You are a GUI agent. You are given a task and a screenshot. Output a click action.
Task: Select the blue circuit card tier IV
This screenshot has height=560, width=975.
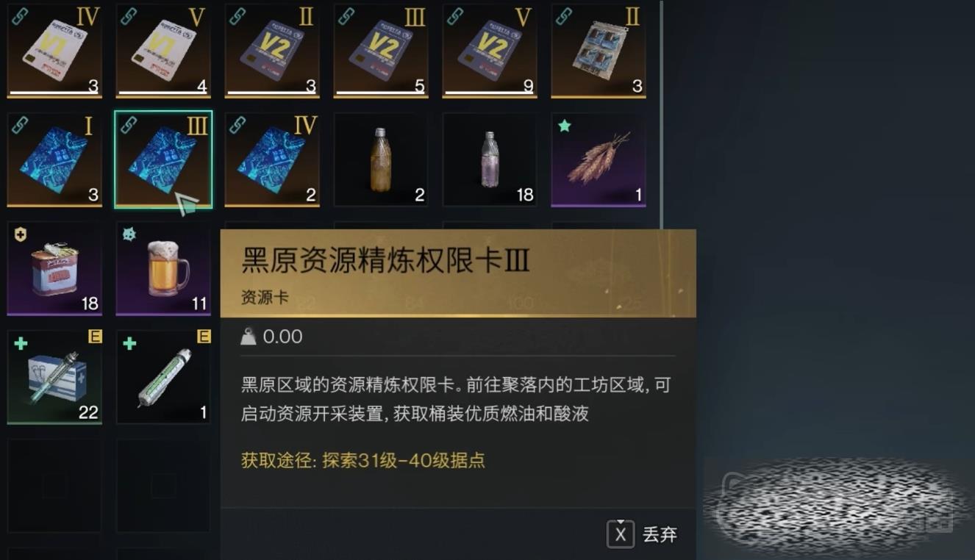(x=272, y=159)
